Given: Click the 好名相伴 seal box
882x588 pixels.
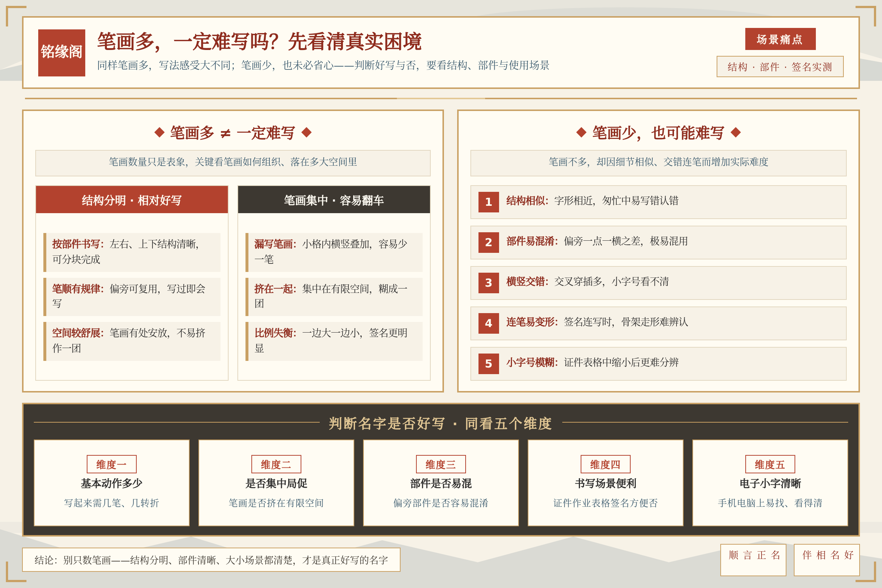Looking at the screenshot, I should coord(827,560).
